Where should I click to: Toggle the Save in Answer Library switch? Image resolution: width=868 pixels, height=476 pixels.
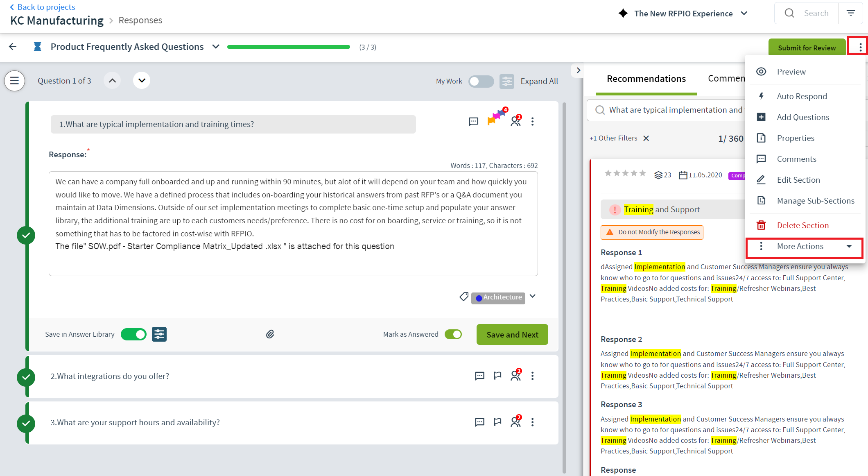[x=133, y=333]
